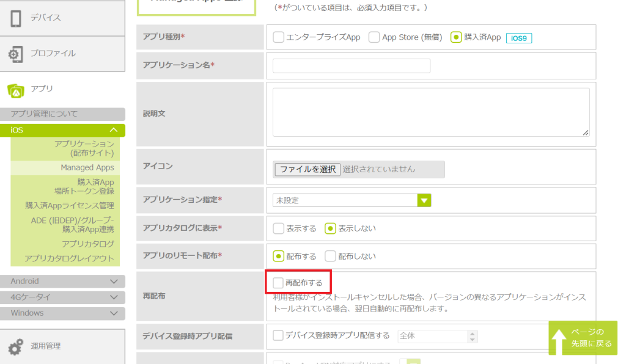
Task: Select 配布しない for remote distribution
Action: (331, 256)
